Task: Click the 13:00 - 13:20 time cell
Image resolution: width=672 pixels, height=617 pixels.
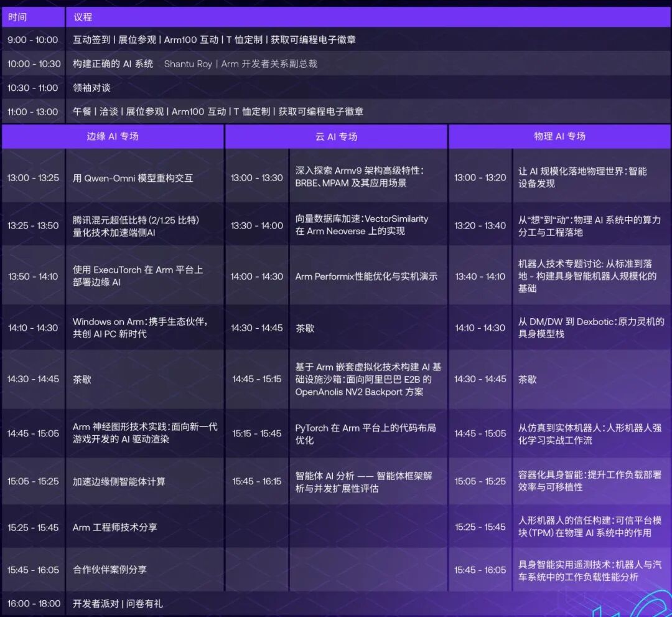Action: (480, 177)
